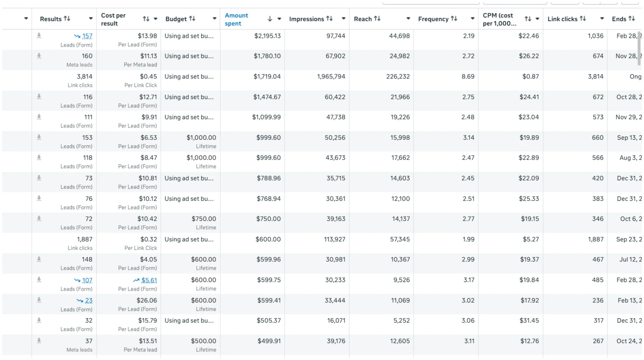Open Results column dropdown menu
Viewport: 644px width, 360px height.
point(91,19)
